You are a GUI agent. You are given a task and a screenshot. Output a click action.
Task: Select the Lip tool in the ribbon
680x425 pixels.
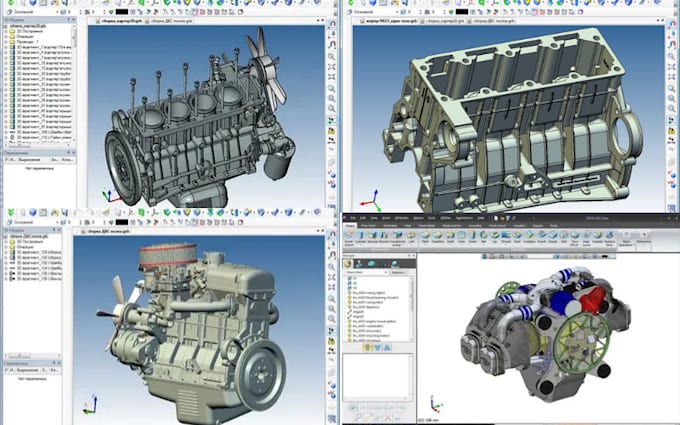click(x=495, y=238)
